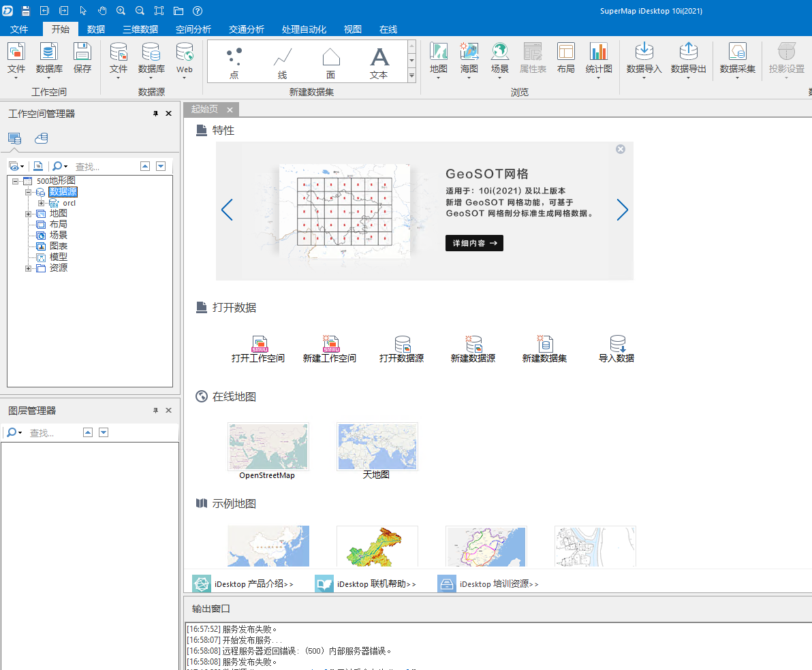Click the workspace 保存 icon
This screenshot has height=670, width=812.
coord(82,58)
